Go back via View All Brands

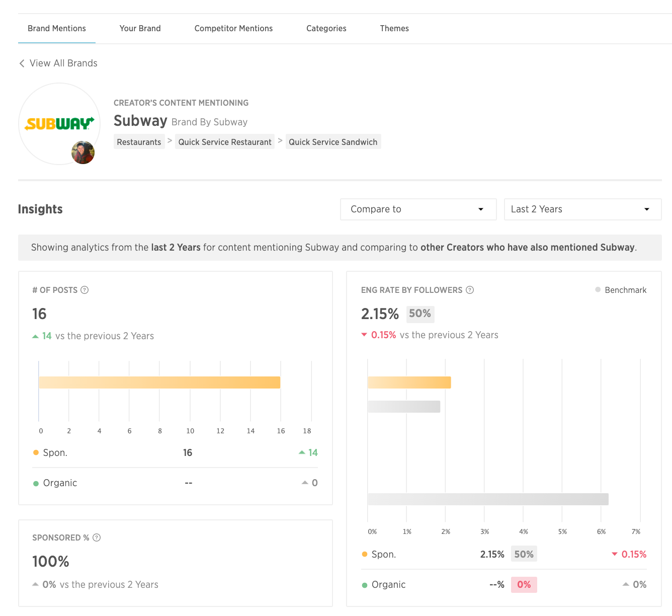(58, 63)
